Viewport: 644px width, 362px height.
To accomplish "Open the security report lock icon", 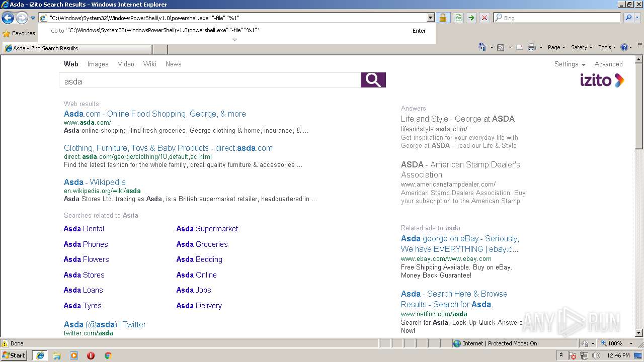I will 443,18.
